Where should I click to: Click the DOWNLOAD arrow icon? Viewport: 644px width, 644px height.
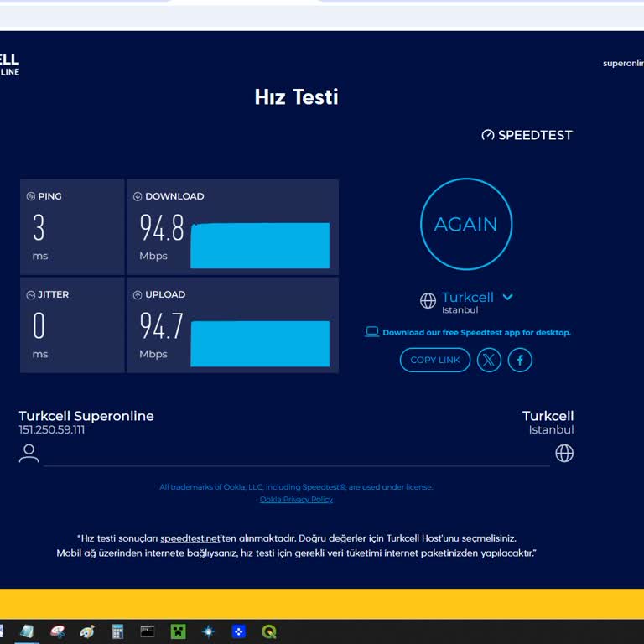click(138, 196)
